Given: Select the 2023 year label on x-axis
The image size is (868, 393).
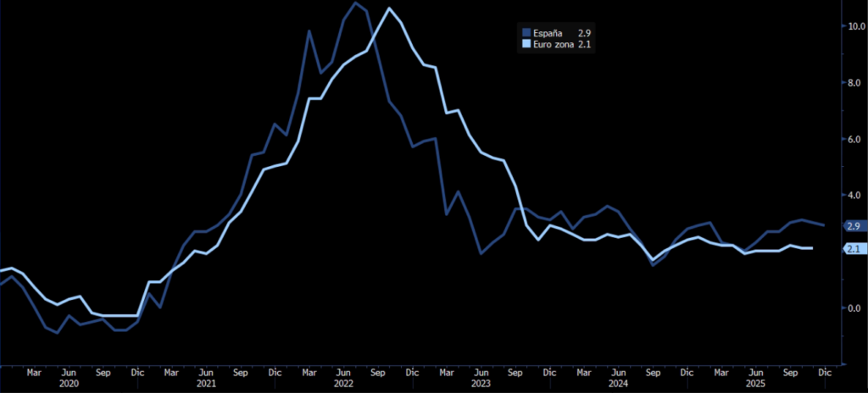Looking at the screenshot, I should coord(480,384).
